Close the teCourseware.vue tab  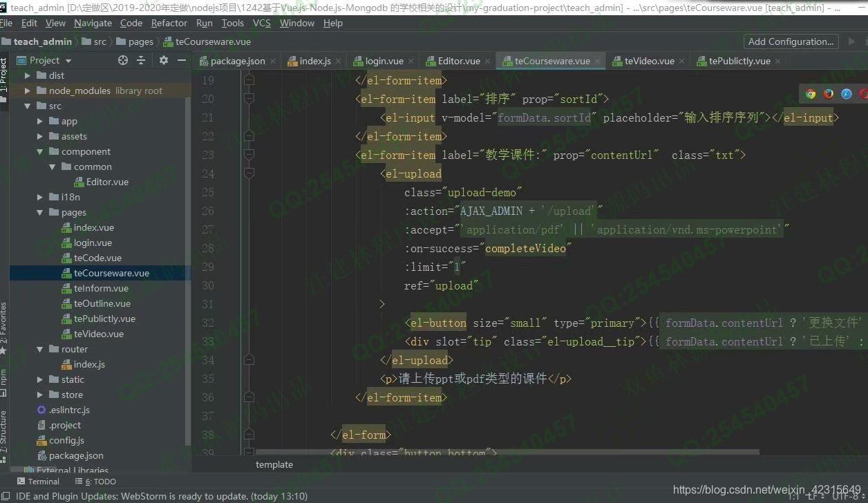point(597,61)
